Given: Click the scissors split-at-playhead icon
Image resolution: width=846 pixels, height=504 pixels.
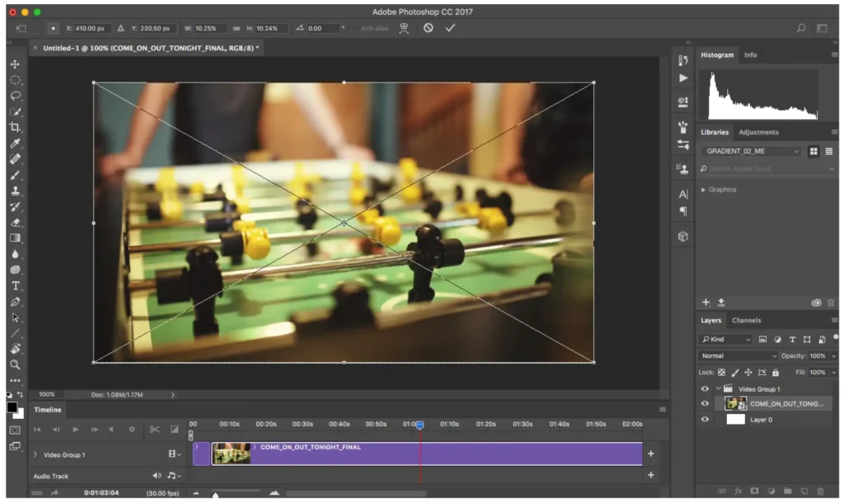Looking at the screenshot, I should point(154,430).
